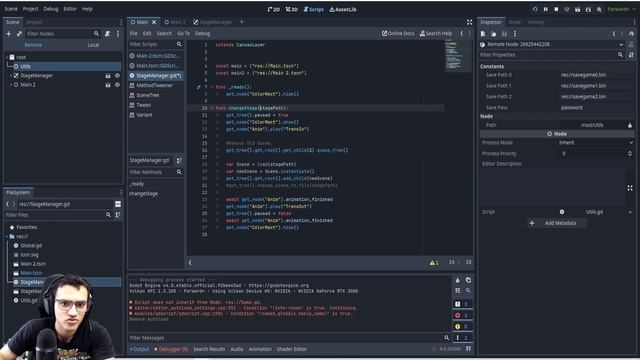Open the Process Mode Inherit dropdown

click(596, 142)
